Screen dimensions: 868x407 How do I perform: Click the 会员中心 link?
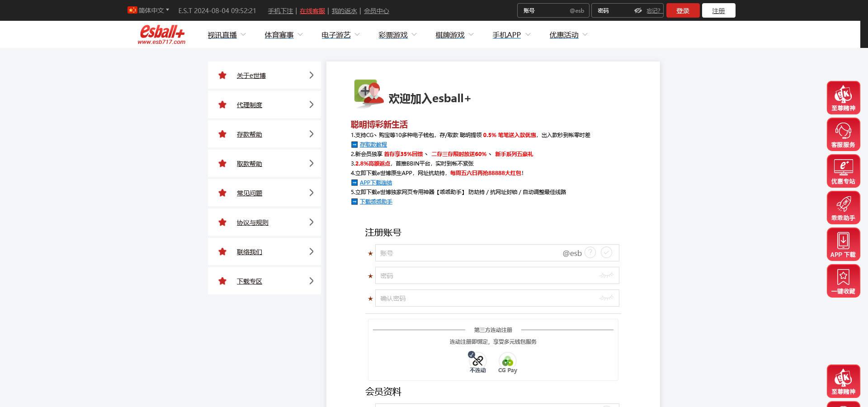coord(376,11)
